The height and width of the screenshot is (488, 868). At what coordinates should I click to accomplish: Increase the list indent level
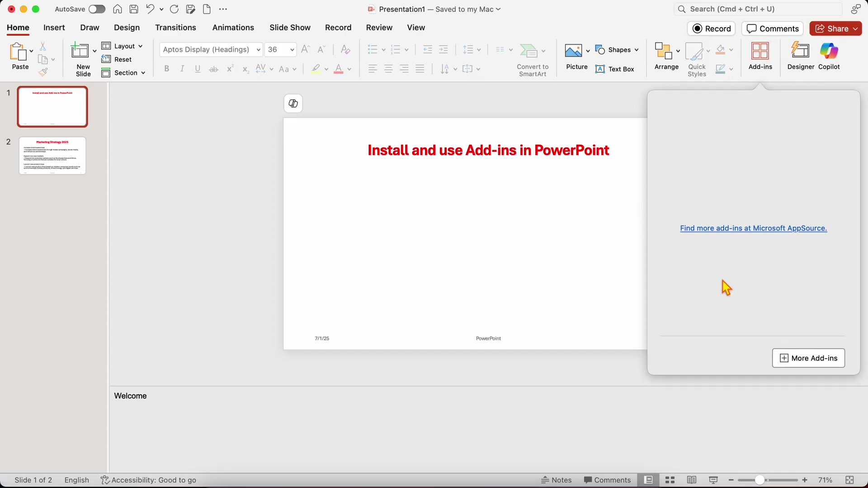click(x=443, y=49)
